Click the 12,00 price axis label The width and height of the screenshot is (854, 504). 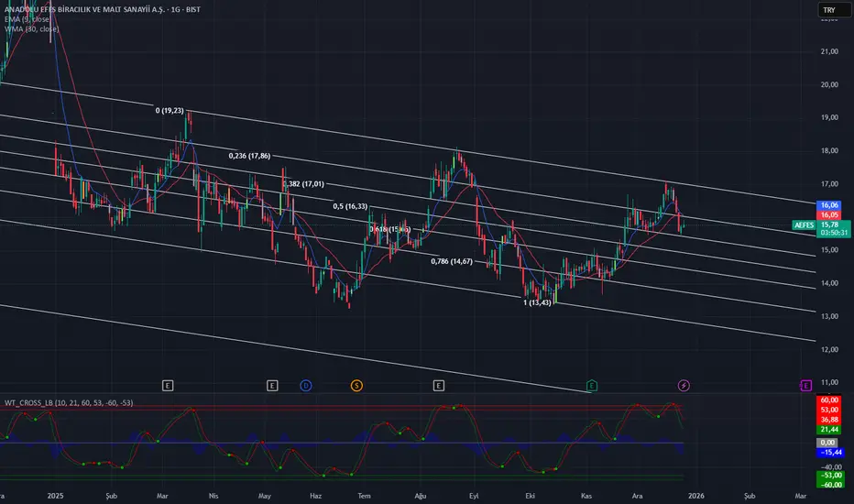pyautogui.click(x=829, y=349)
